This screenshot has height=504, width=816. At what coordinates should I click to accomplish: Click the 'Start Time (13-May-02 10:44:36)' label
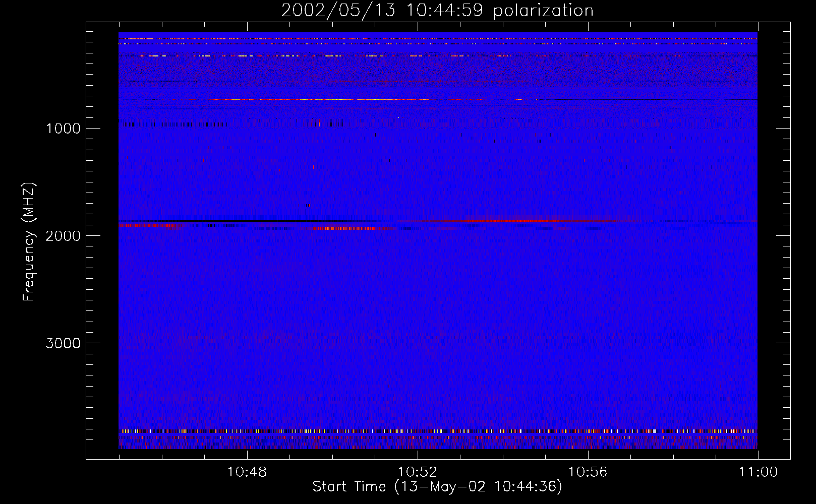click(x=437, y=487)
